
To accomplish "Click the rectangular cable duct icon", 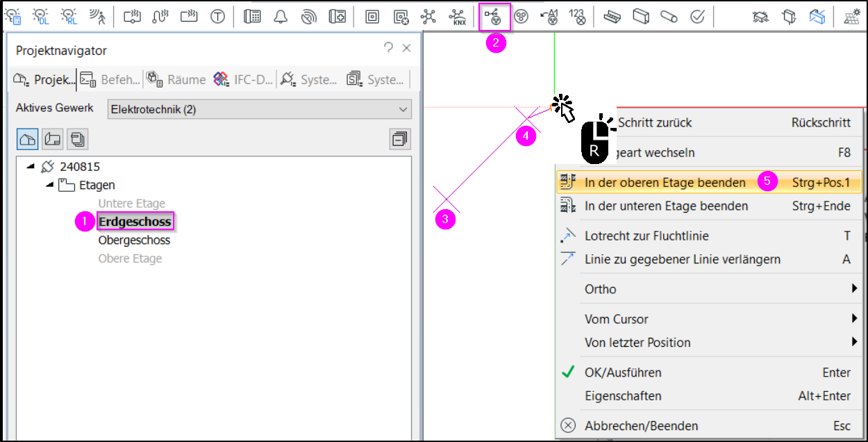I will coord(640,17).
